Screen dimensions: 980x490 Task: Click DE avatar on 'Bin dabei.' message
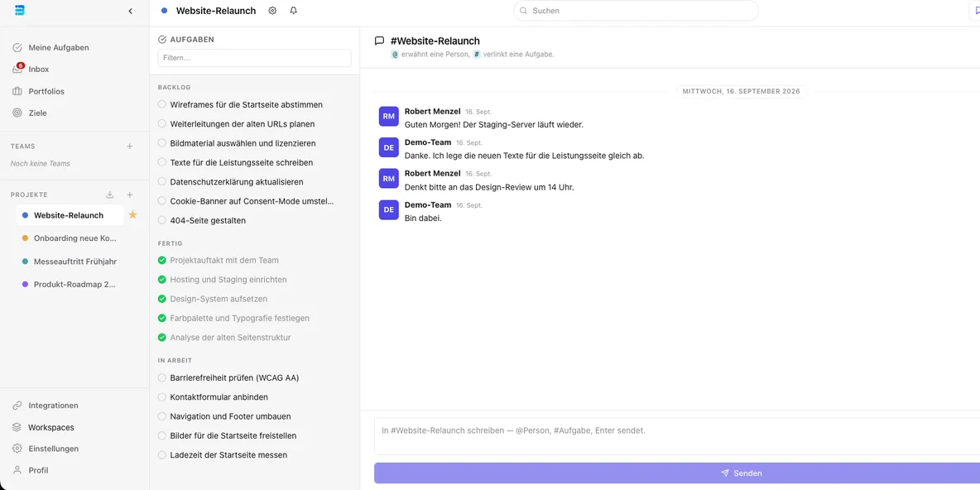point(389,210)
